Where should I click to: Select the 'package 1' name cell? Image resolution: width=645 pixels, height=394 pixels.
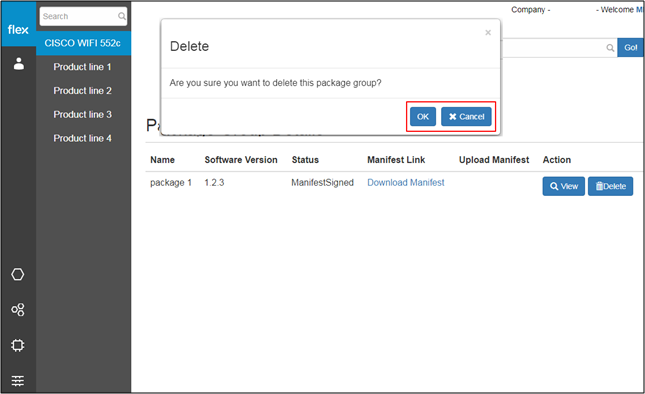171,183
